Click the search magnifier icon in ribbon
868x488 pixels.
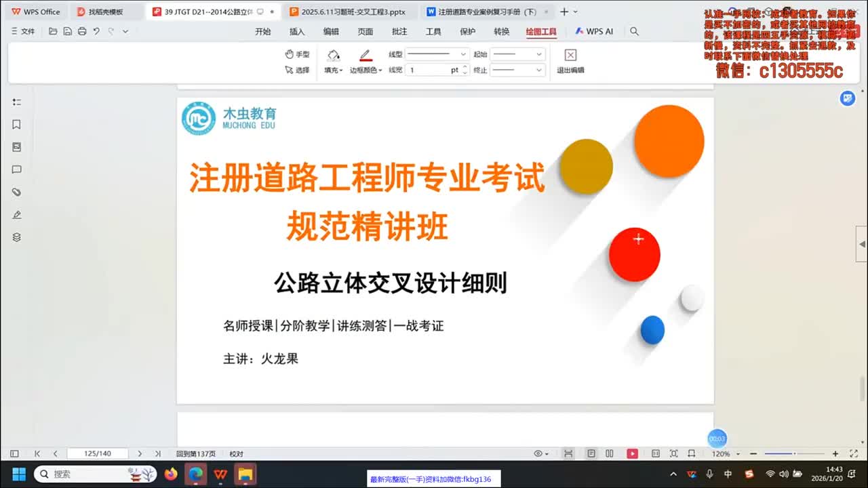pyautogui.click(x=634, y=31)
